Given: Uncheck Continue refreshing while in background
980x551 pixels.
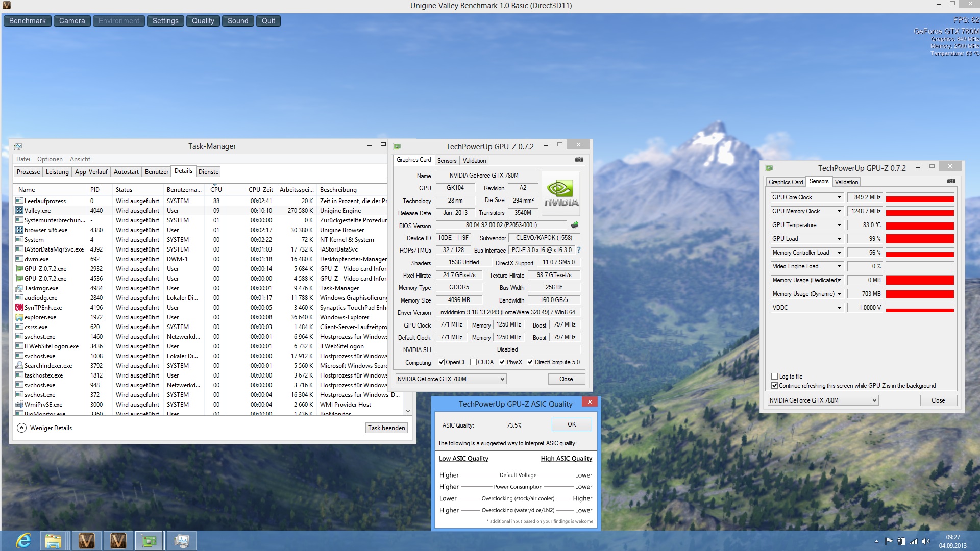Looking at the screenshot, I should [x=775, y=386].
